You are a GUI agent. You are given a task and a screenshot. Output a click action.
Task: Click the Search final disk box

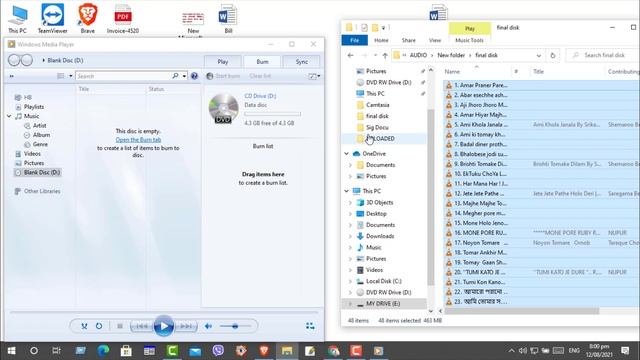tap(605, 55)
